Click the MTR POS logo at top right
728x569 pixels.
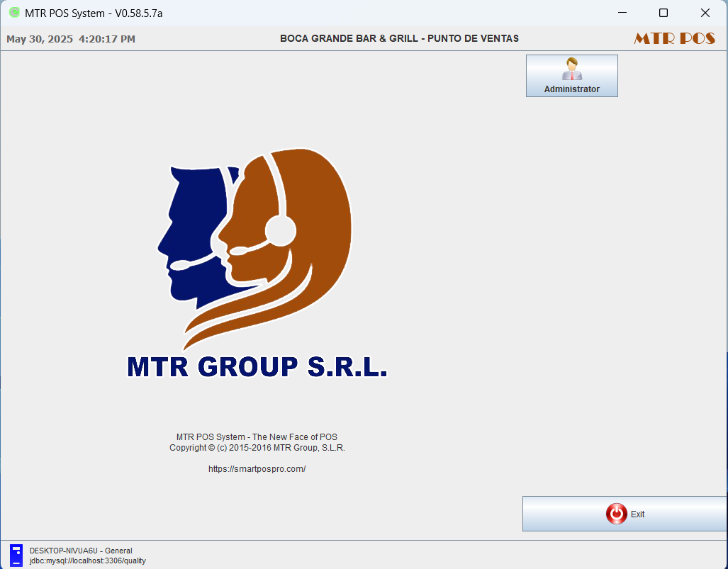pyautogui.click(x=674, y=38)
